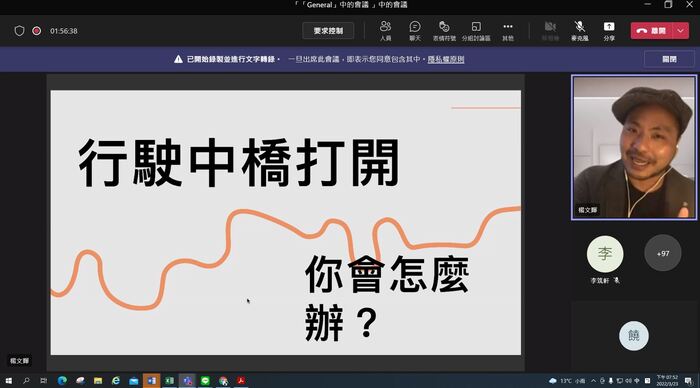Open the Windows Start menu
Image resolution: width=700 pixels, height=388 pixels.
pos(8,381)
